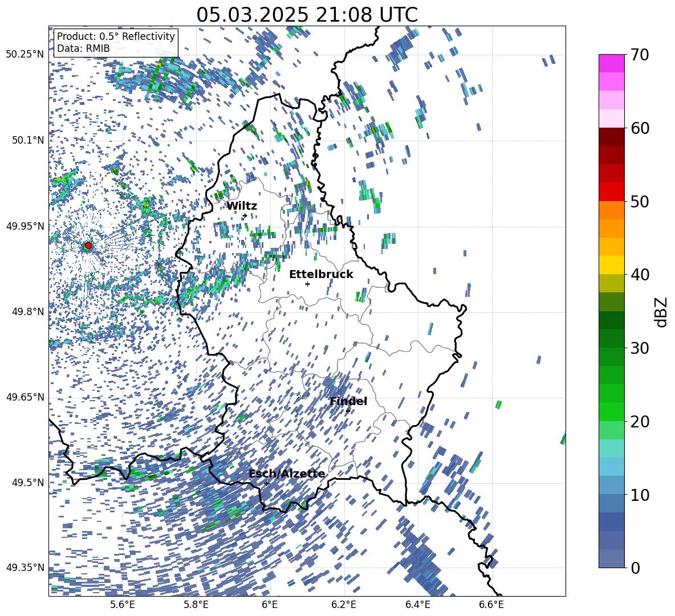
Task: Click the 6.2°E longitude label
Action: pyautogui.click(x=344, y=605)
